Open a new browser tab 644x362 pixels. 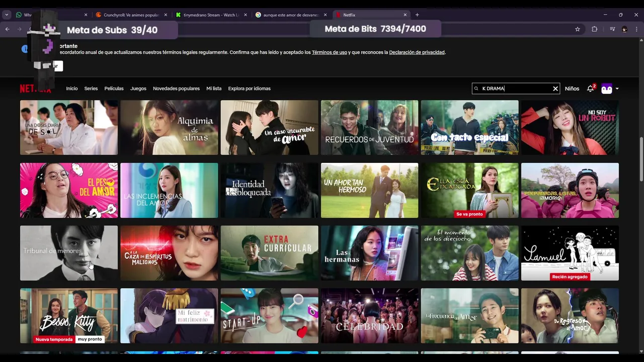tap(417, 15)
